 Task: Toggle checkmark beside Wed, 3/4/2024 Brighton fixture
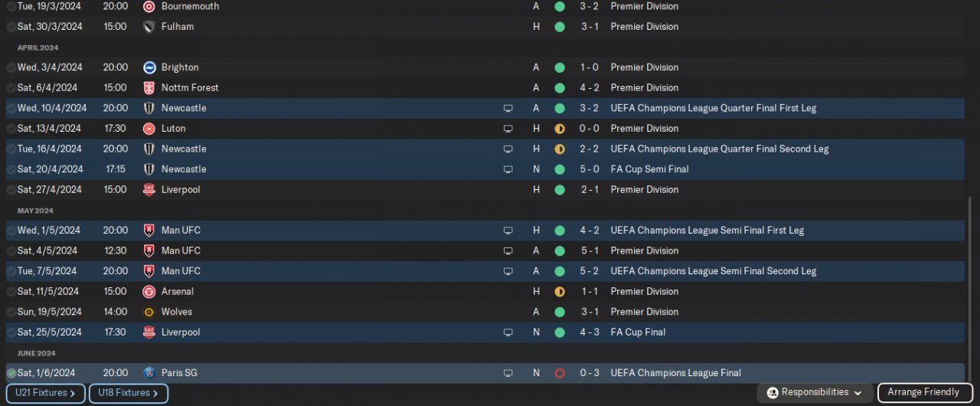(x=11, y=67)
